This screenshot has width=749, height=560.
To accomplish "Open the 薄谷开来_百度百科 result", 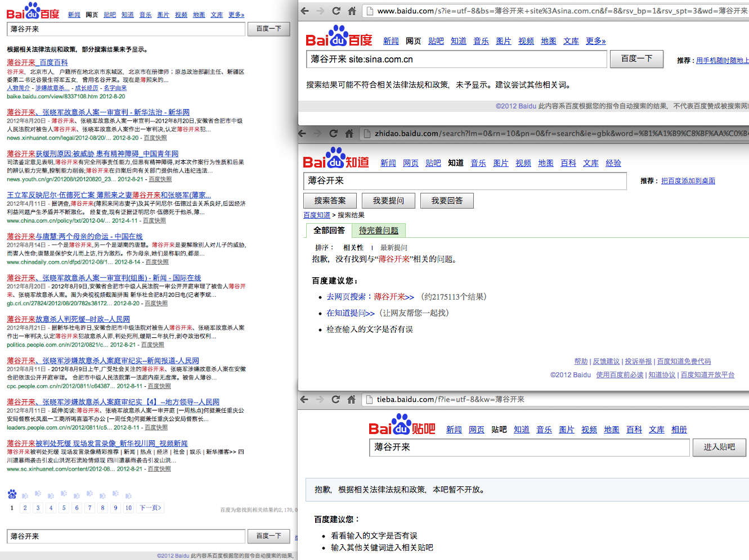I will click(37, 62).
